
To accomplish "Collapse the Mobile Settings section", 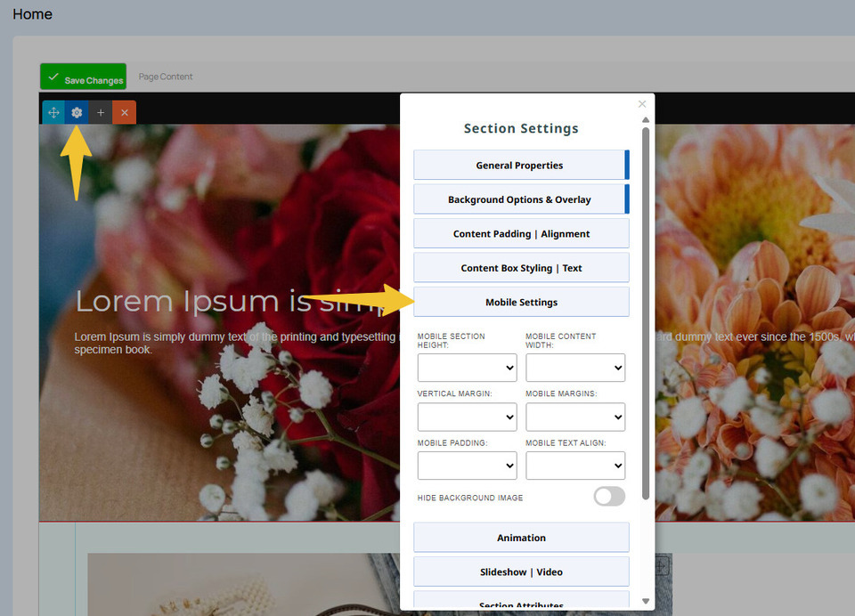I will tap(521, 303).
